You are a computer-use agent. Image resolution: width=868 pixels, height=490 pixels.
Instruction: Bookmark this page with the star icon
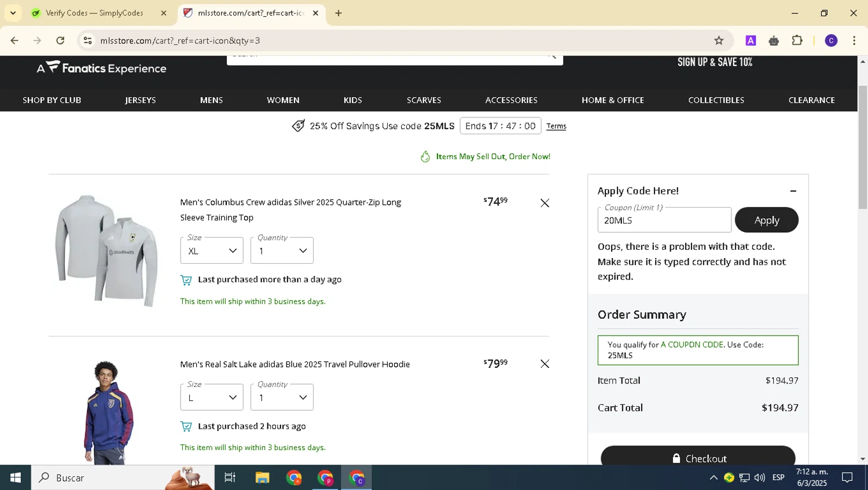[x=719, y=40]
